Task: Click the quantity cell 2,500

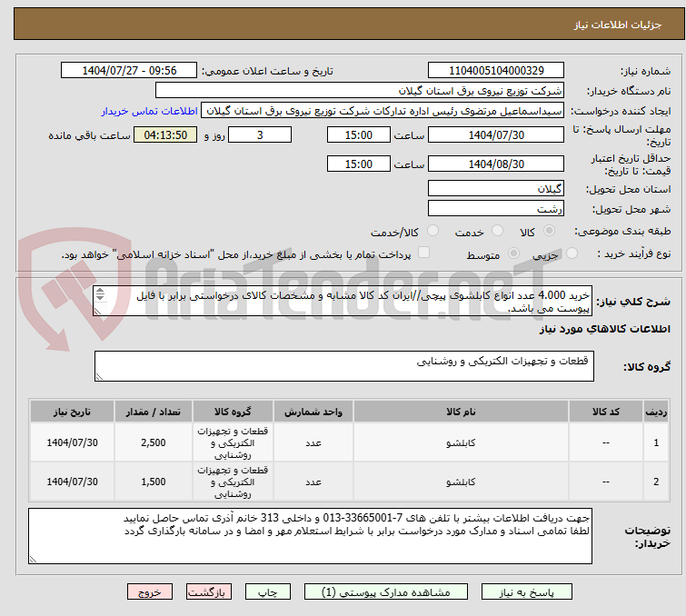Action: click(x=154, y=442)
